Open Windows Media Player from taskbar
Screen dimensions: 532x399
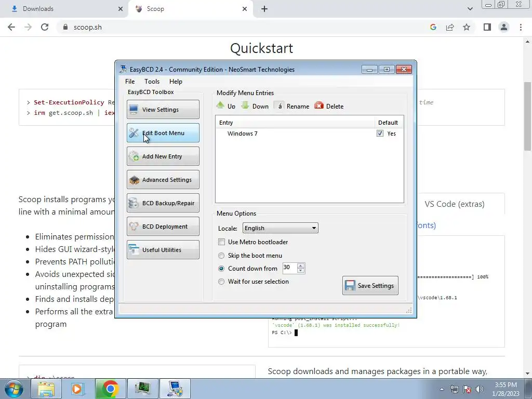[x=77, y=389]
